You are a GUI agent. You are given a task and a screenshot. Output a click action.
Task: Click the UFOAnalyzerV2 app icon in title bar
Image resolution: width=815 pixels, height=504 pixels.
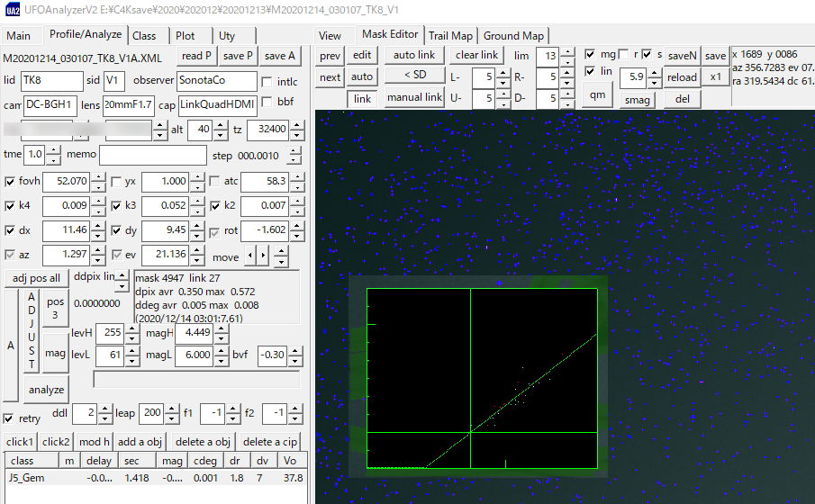11,11
